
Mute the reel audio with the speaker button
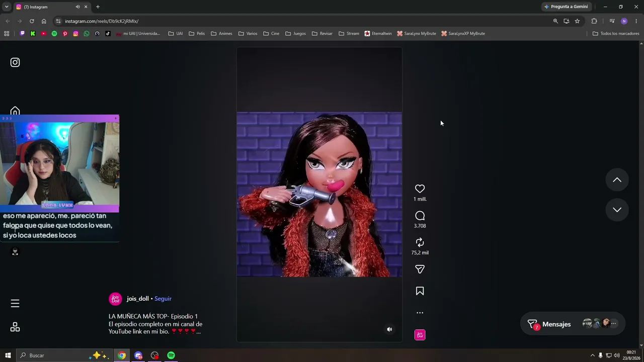389,329
